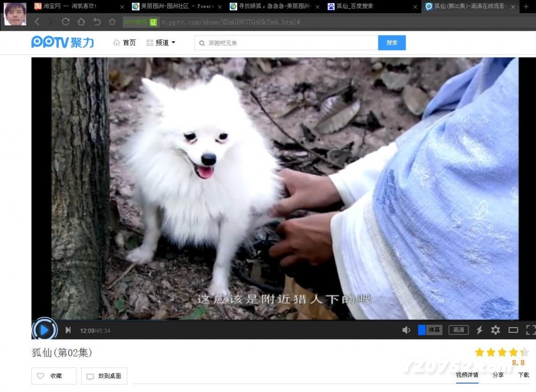Toggle the 弹幕 danmaku switch
The height and width of the screenshot is (392, 536).
(430, 330)
